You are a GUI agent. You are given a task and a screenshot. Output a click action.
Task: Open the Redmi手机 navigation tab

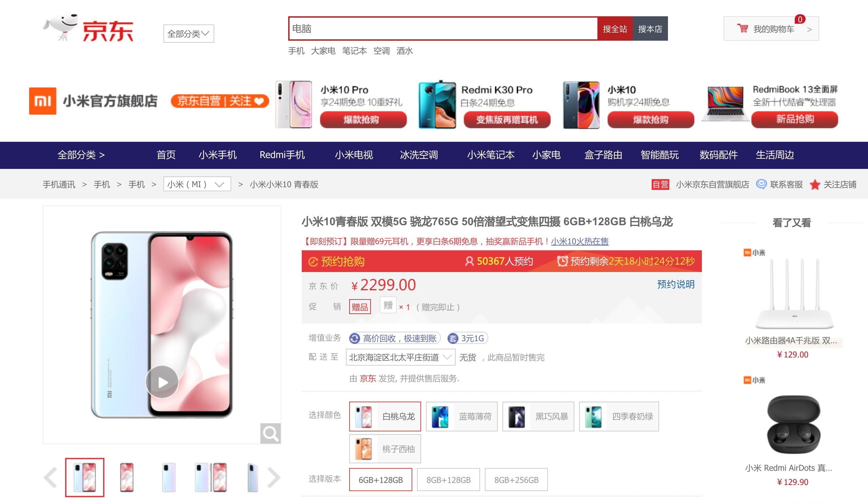282,155
